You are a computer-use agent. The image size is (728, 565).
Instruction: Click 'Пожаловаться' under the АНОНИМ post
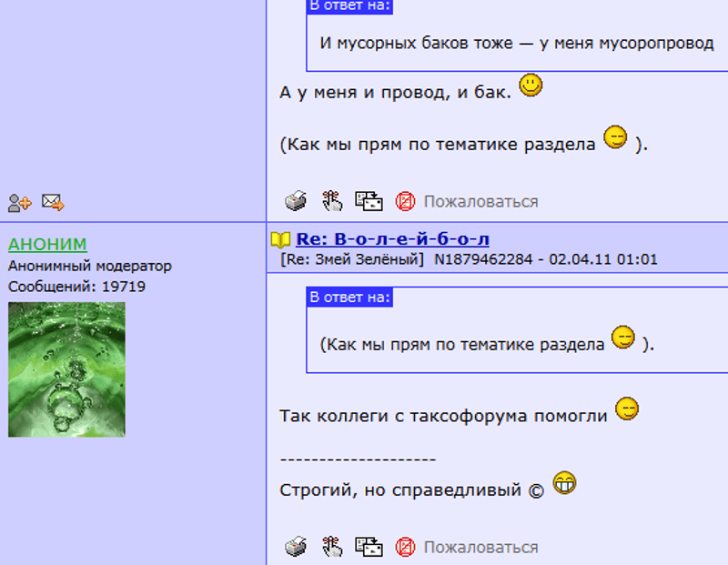[x=480, y=548]
